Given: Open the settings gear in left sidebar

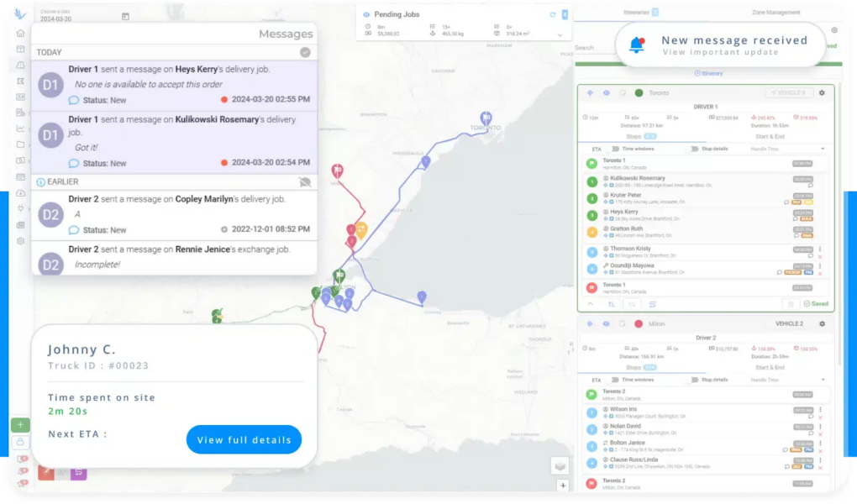Looking at the screenshot, I should click(x=20, y=241).
